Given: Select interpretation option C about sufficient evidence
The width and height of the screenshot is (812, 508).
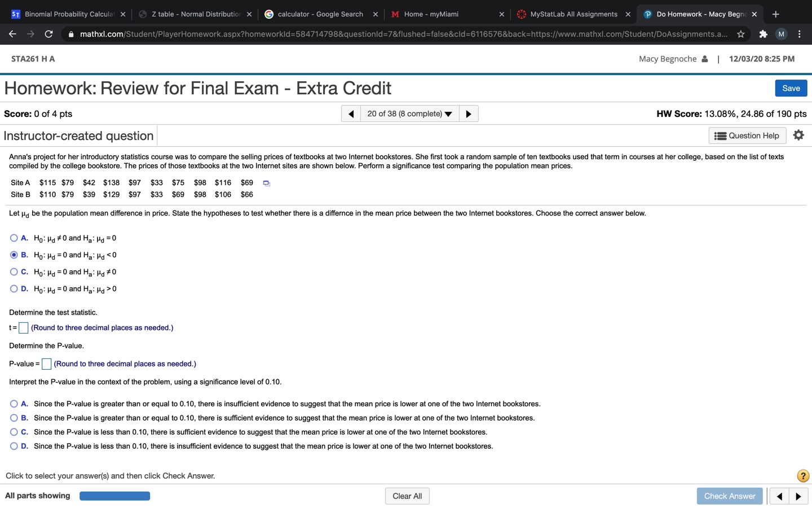Looking at the screenshot, I should coord(14,432).
